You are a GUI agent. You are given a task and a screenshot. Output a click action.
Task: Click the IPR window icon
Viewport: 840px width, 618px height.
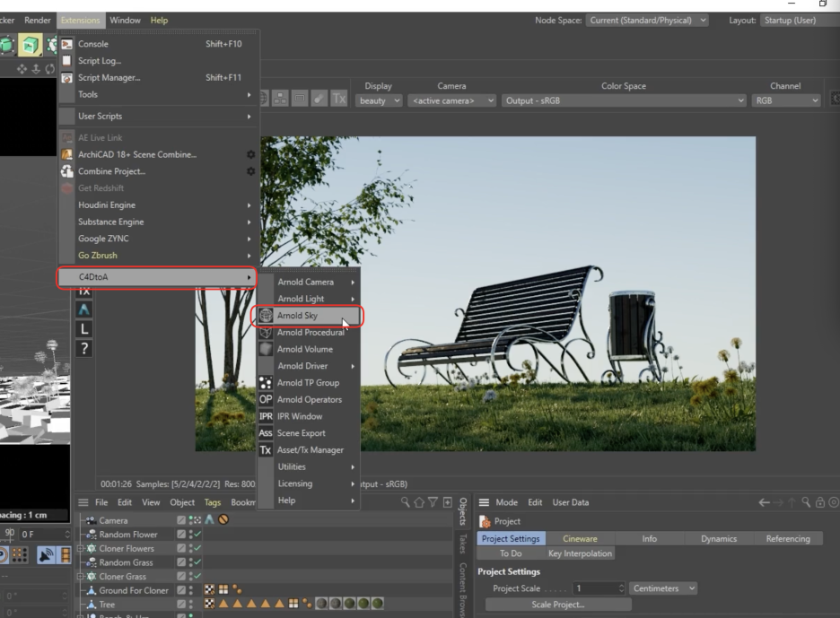[266, 416]
